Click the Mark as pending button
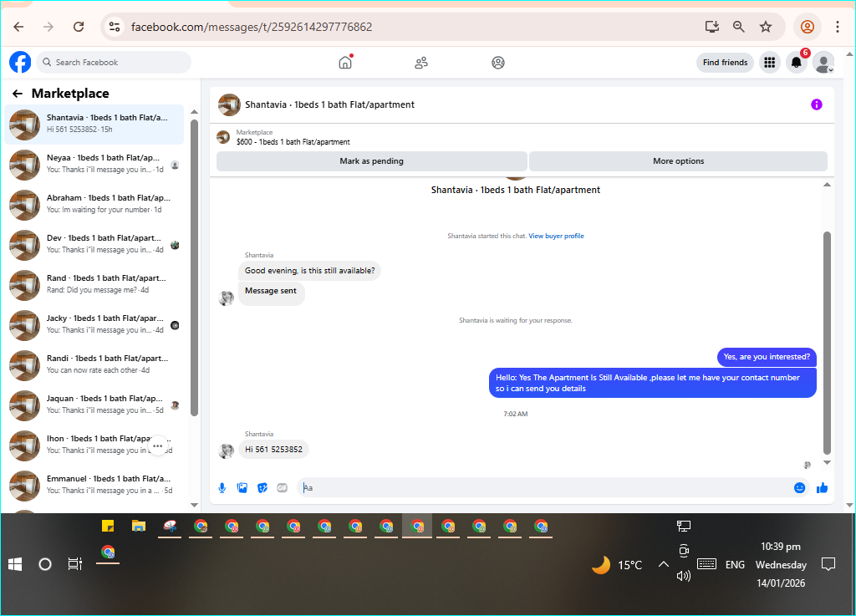The height and width of the screenshot is (616, 856). [372, 161]
